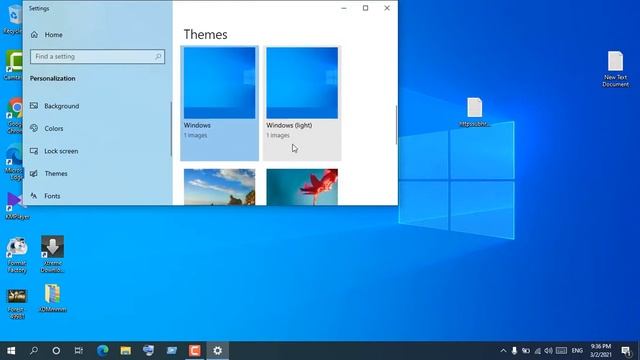Open Lock screen settings page

coord(54,151)
